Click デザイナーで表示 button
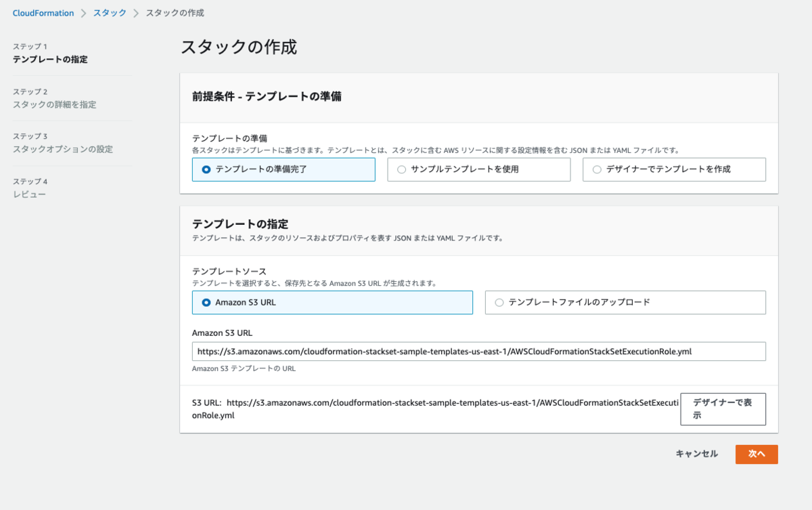The image size is (812, 510). click(723, 408)
